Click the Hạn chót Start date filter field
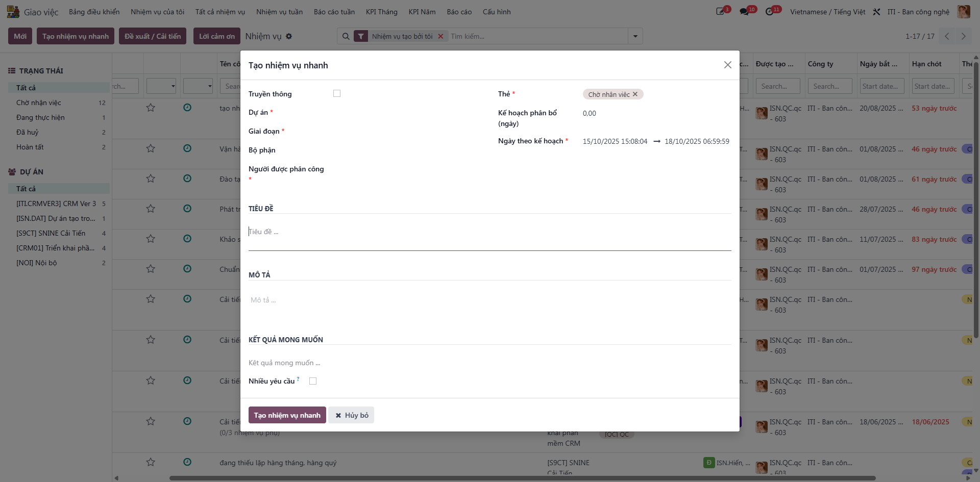 point(934,86)
